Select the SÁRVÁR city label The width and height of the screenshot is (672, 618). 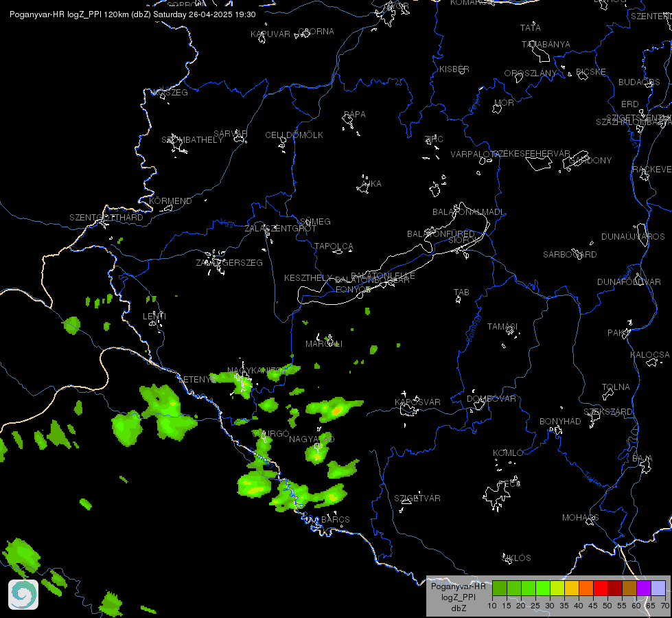tap(230, 133)
